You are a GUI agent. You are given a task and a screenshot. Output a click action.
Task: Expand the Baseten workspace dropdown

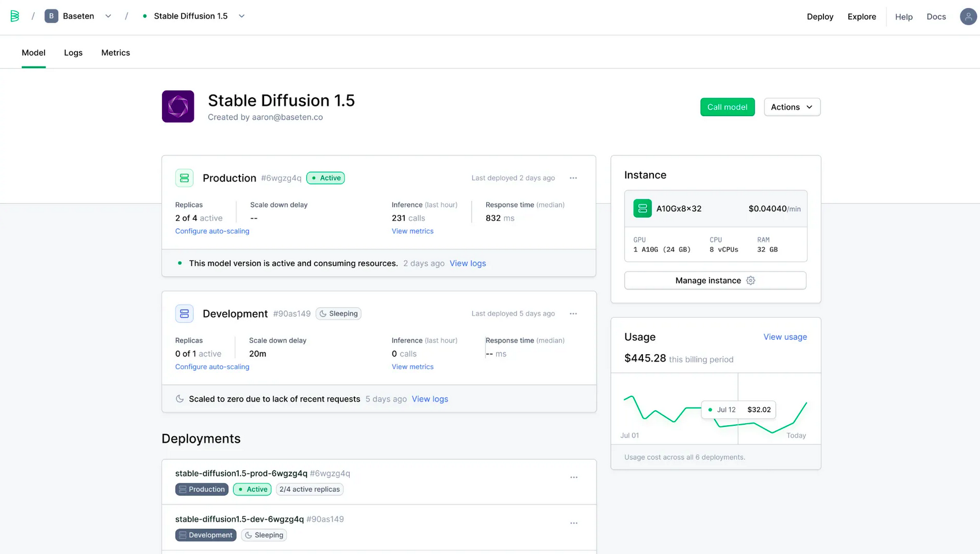point(108,16)
